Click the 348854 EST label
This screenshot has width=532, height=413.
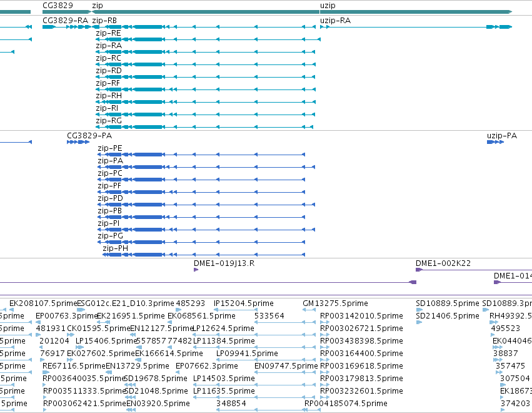231,404
